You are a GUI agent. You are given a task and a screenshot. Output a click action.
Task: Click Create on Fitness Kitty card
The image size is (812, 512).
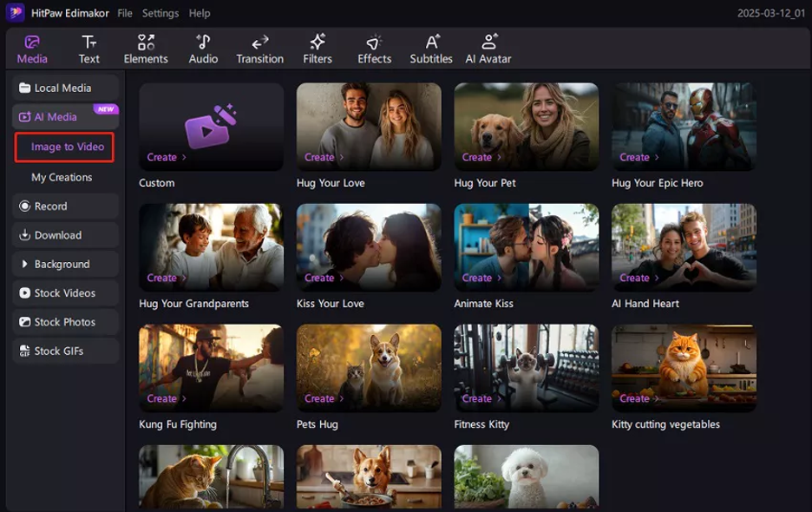481,398
